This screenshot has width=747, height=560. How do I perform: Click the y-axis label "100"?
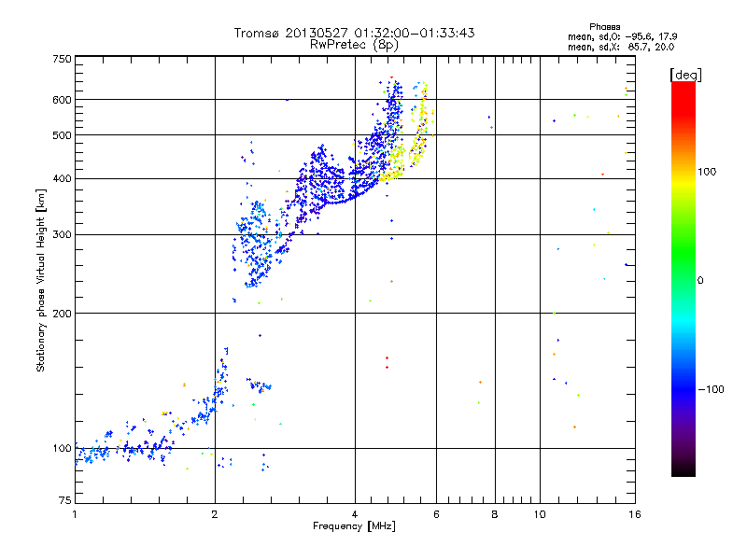pos(62,448)
